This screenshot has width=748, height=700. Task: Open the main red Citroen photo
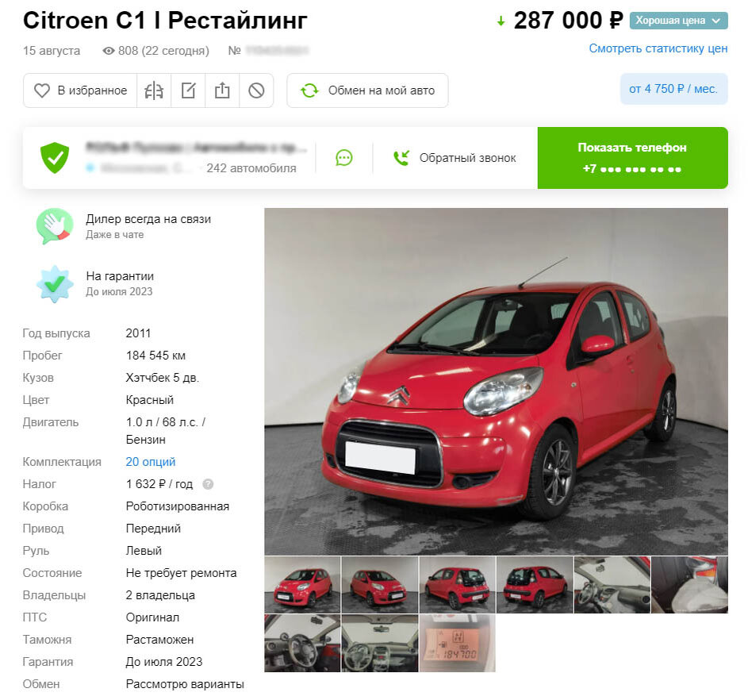[496, 381]
